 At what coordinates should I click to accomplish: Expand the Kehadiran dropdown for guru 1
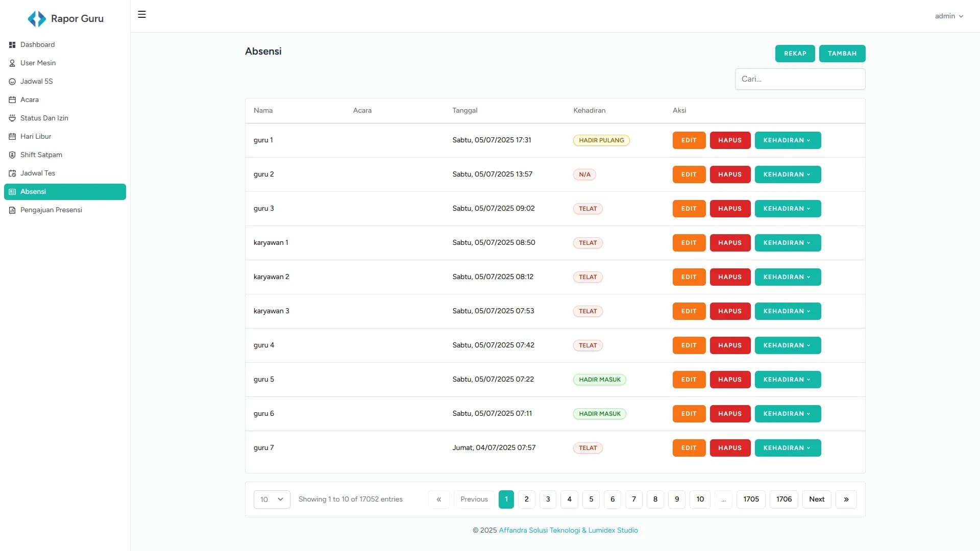[787, 140]
